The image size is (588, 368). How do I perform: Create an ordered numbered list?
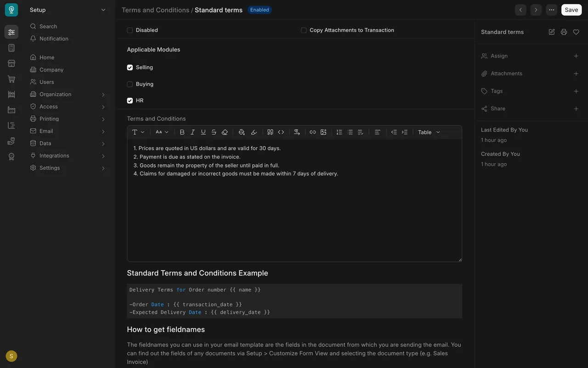[339, 132]
